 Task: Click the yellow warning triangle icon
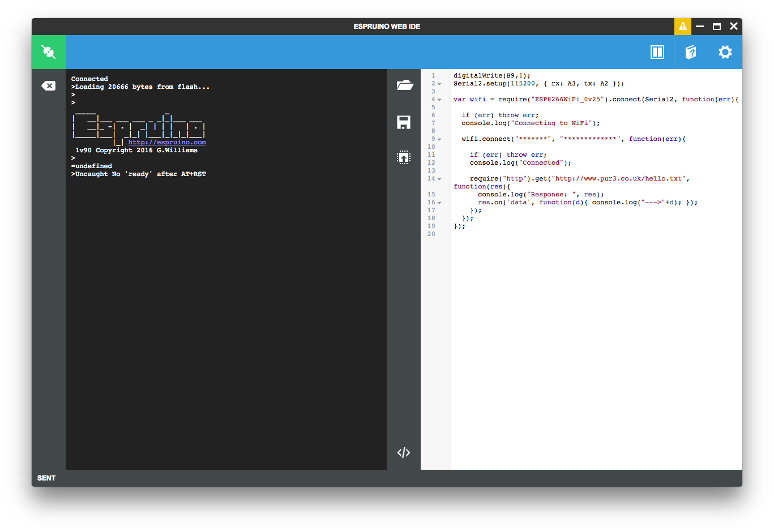pyautogui.click(x=683, y=26)
